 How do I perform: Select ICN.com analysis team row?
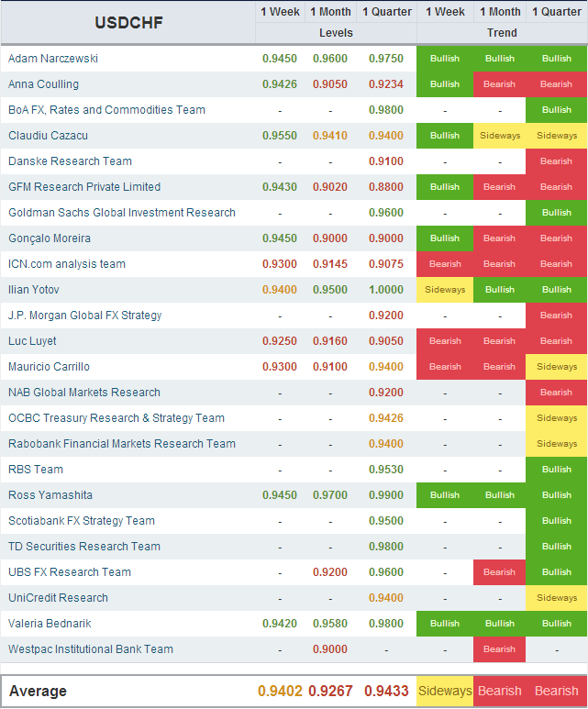[x=294, y=264]
